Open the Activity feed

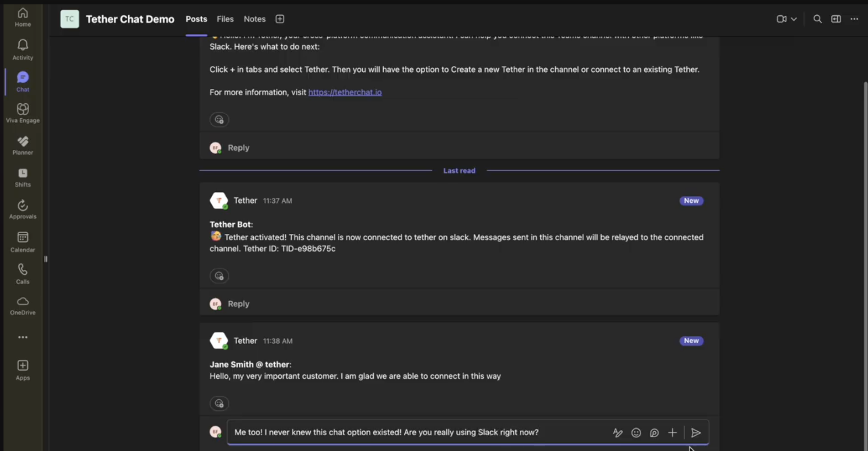point(22,48)
